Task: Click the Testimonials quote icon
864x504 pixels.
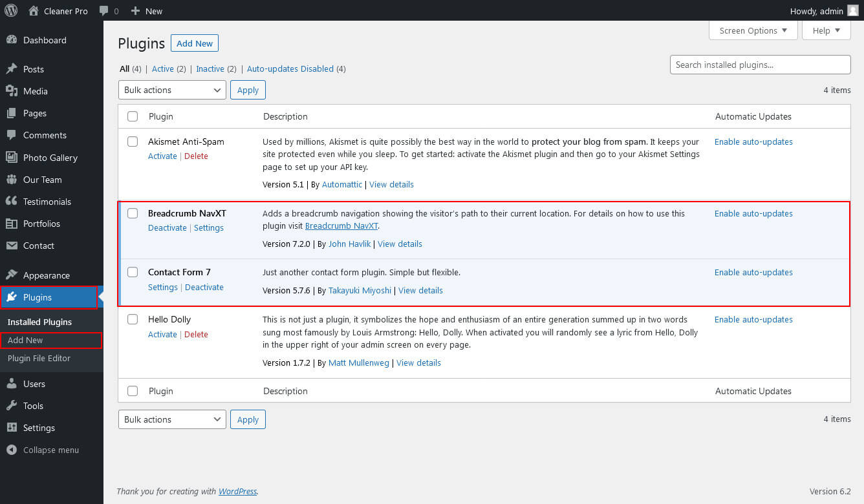Action: pyautogui.click(x=12, y=202)
